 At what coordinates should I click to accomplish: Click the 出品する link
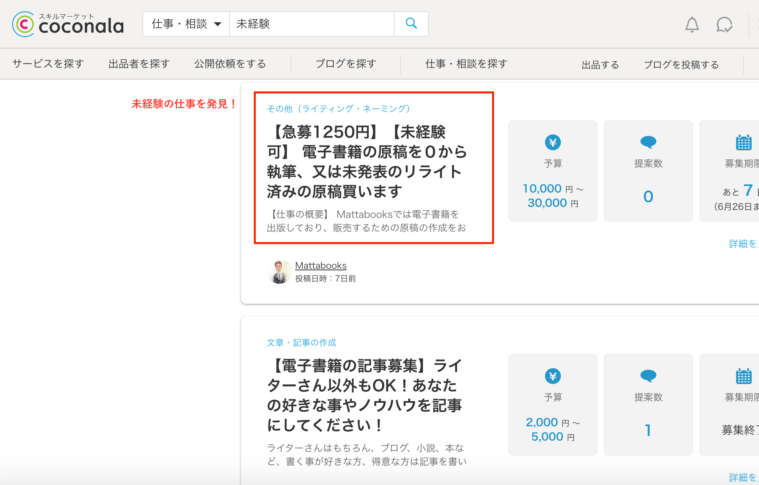[x=600, y=65]
